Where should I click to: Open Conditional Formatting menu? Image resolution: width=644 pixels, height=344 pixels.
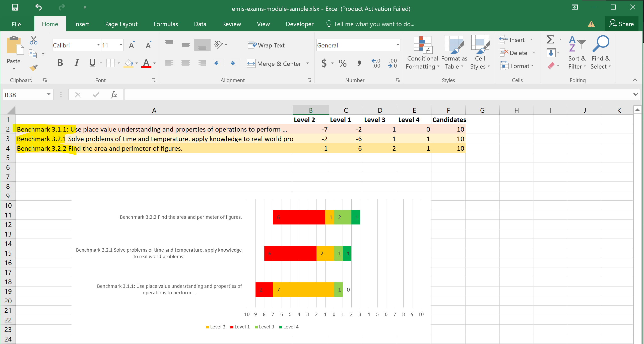422,53
